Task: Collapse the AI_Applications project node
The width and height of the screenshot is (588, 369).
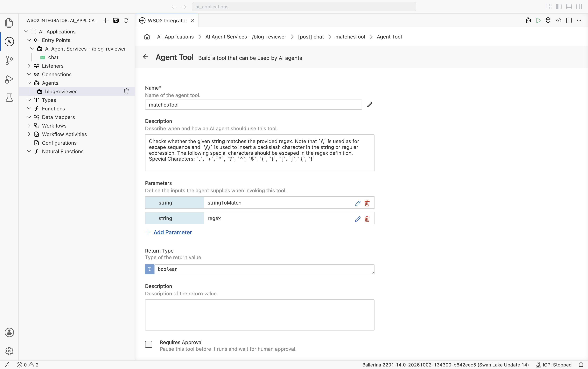Action: coord(26,31)
